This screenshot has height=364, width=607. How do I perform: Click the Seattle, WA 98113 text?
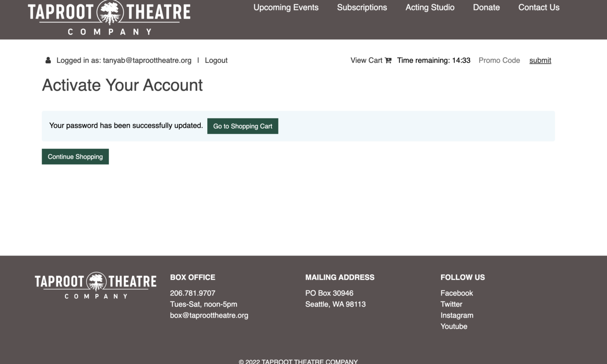pyautogui.click(x=335, y=304)
